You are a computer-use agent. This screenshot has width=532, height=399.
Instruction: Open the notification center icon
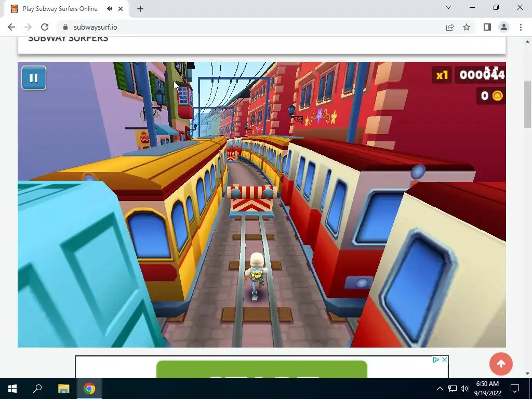click(515, 389)
